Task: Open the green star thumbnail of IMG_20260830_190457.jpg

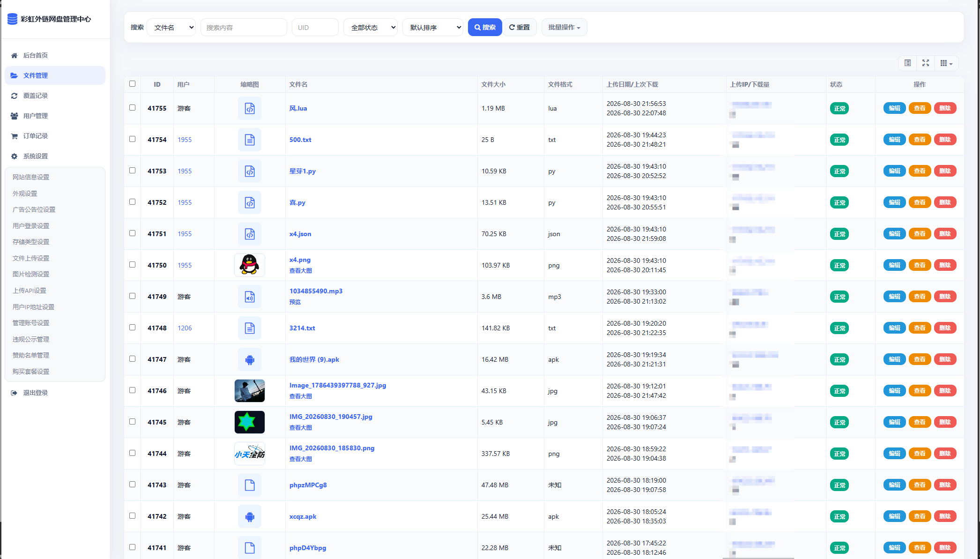Action: pos(250,422)
